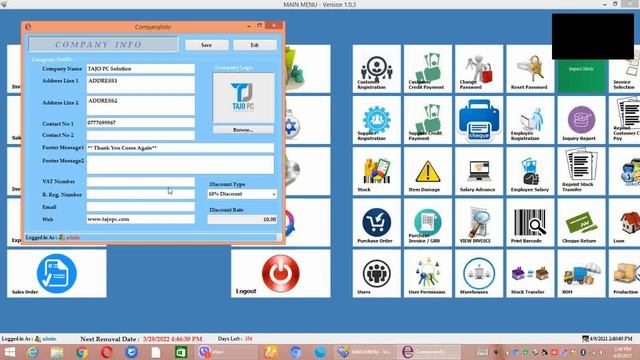Click Next Renewal Date text in status bar
The width and height of the screenshot is (640, 360).
(x=141, y=339)
